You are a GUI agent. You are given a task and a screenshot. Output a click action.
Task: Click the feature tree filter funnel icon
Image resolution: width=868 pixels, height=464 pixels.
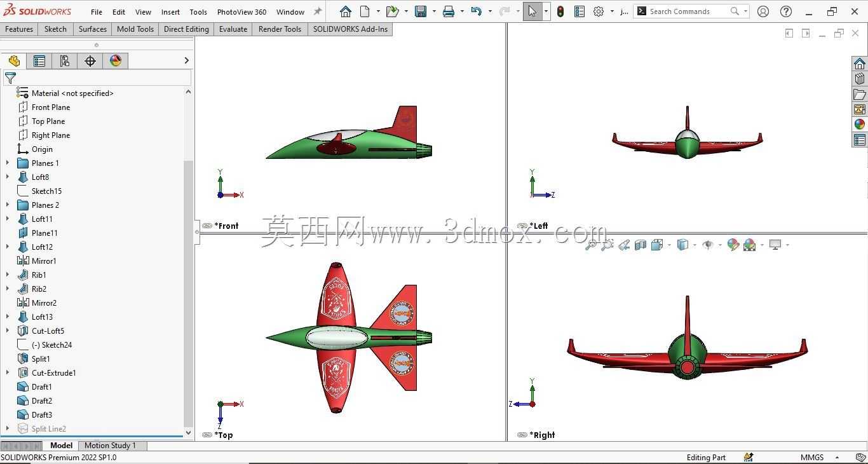(x=10, y=78)
